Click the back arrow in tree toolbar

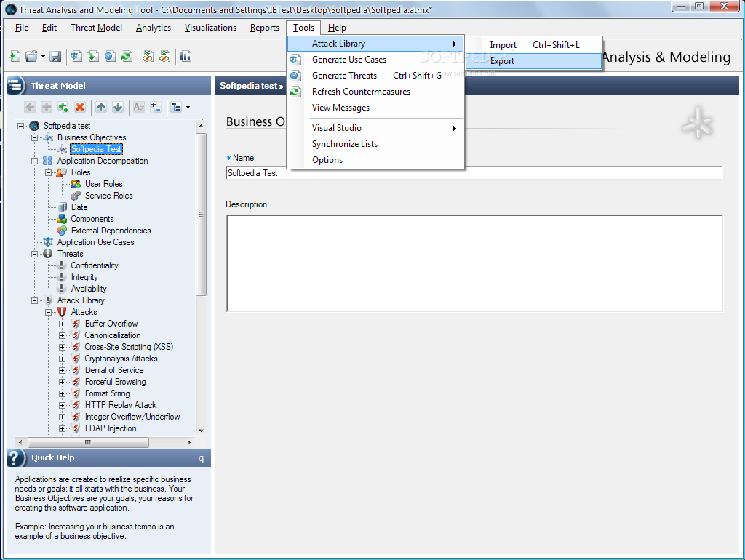29,108
